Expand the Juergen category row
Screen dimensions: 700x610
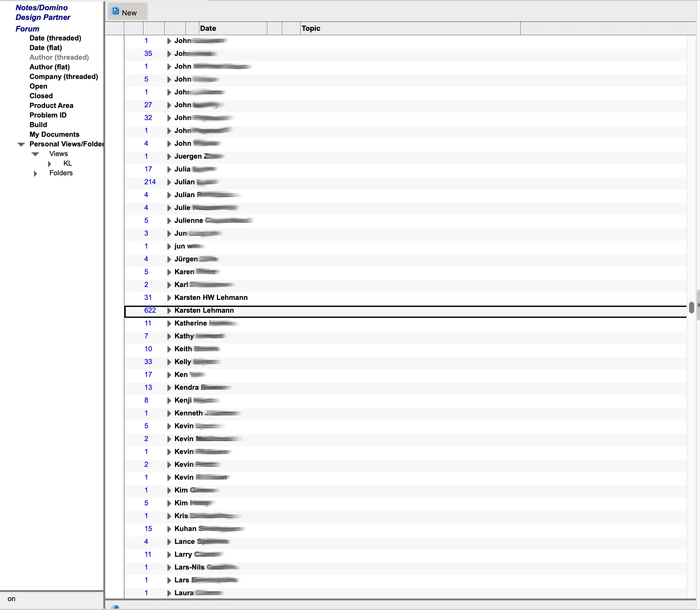169,156
